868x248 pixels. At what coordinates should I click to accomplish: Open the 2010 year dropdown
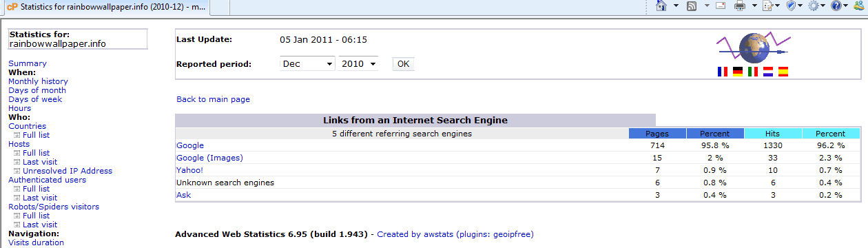click(x=359, y=63)
